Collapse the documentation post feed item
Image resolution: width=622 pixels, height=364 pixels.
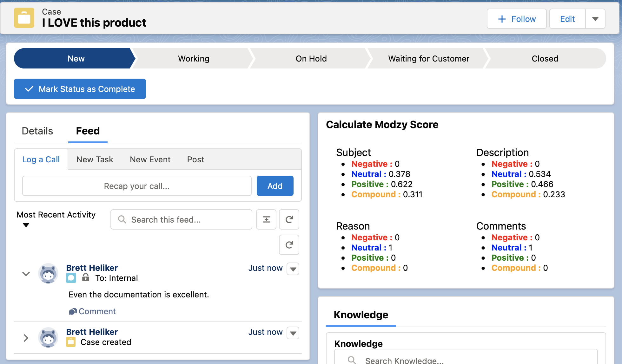pyautogui.click(x=26, y=274)
